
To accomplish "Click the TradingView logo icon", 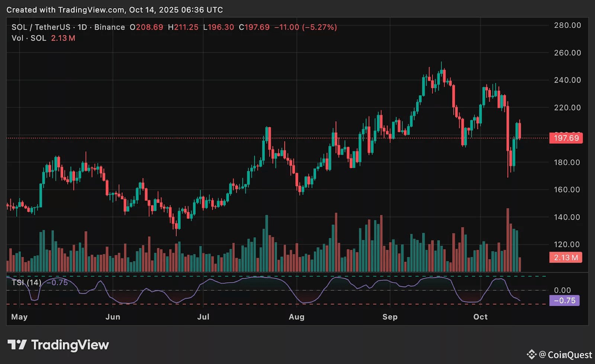I will click(x=17, y=345).
